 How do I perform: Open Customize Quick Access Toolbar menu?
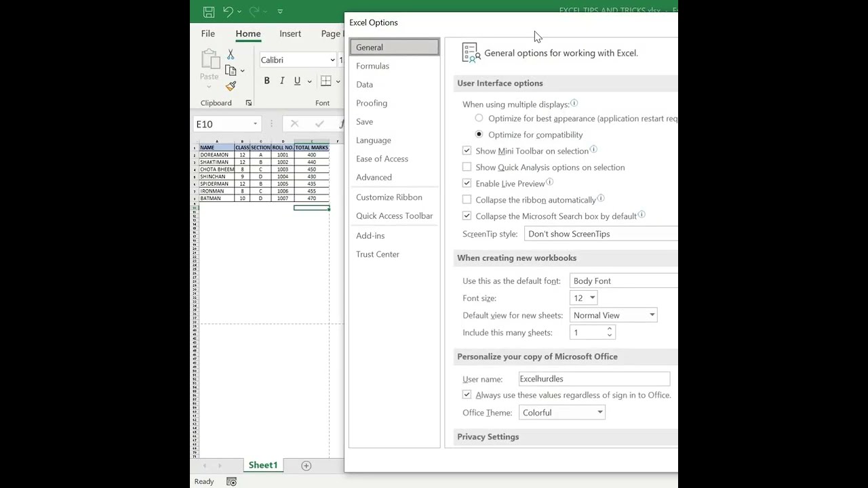280,12
